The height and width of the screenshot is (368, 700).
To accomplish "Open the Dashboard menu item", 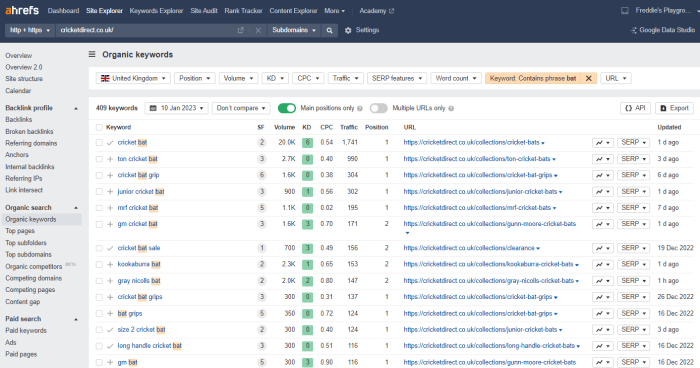I will click(63, 11).
